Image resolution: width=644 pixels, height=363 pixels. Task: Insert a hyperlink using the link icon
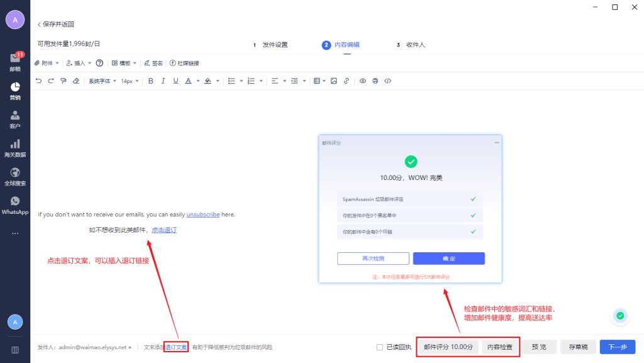coord(347,81)
